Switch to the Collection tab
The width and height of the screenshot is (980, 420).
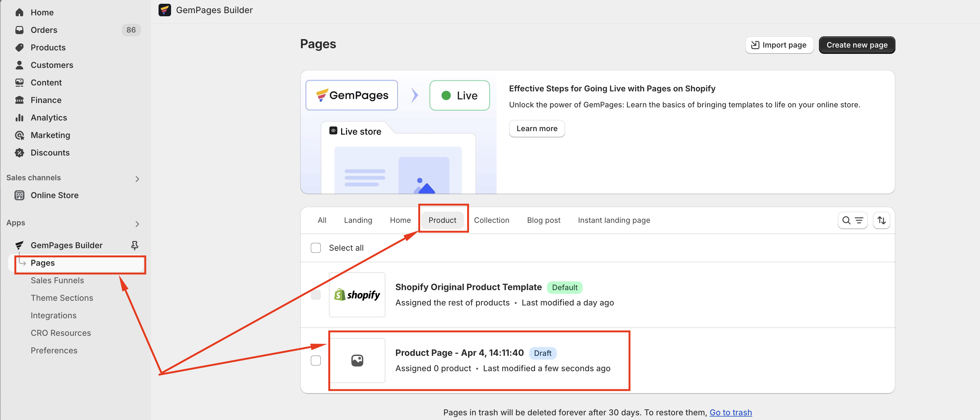(x=491, y=220)
